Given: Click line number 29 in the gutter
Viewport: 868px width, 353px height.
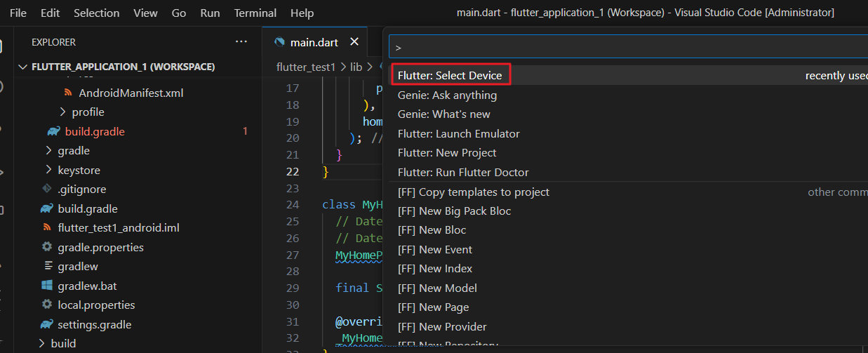Looking at the screenshot, I should pos(292,288).
